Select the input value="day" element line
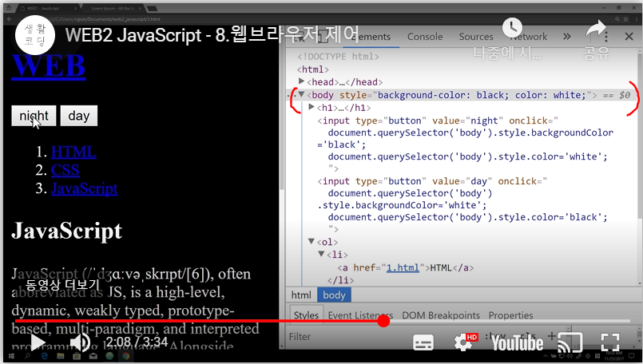Viewport: 643px width, 364px height. (x=432, y=181)
